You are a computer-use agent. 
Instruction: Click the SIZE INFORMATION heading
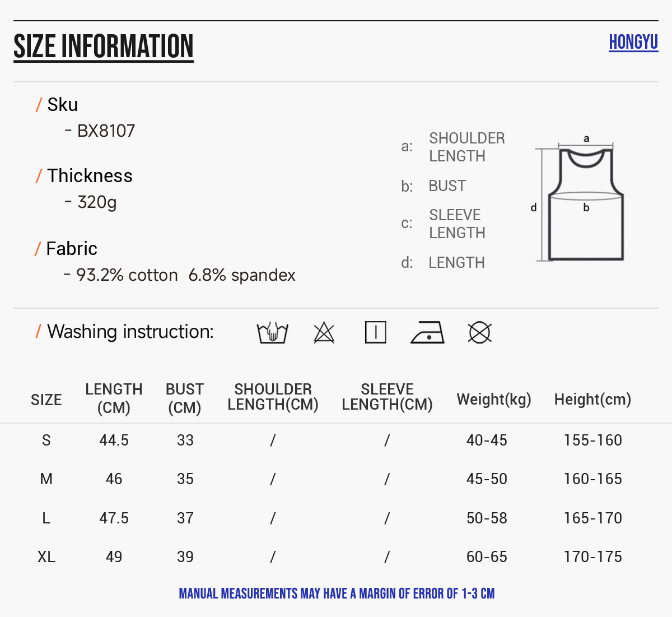pyautogui.click(x=104, y=47)
